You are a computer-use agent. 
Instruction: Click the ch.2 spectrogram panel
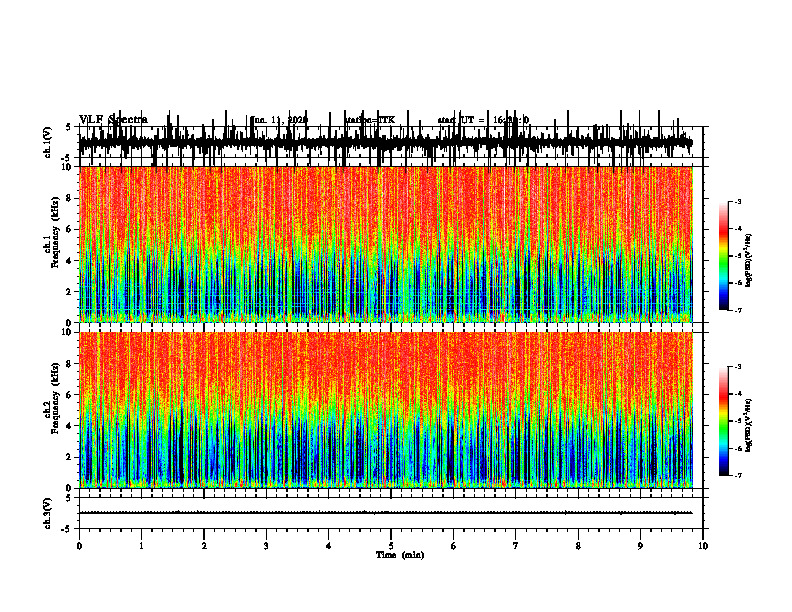click(x=385, y=410)
